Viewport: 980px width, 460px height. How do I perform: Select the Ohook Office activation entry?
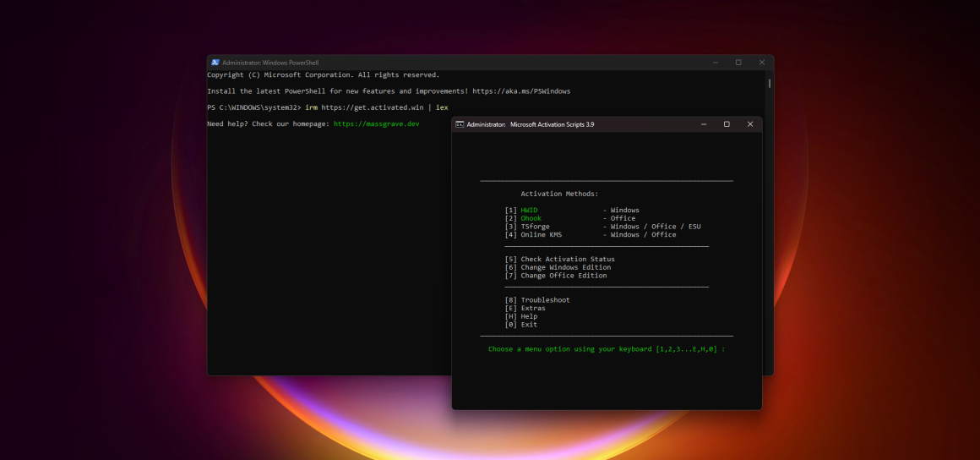coord(531,218)
